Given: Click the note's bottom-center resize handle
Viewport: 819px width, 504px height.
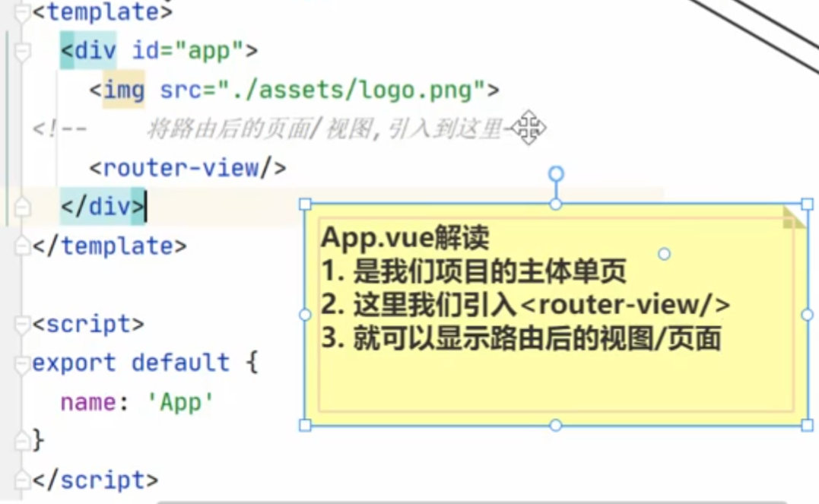Looking at the screenshot, I should 556,425.
